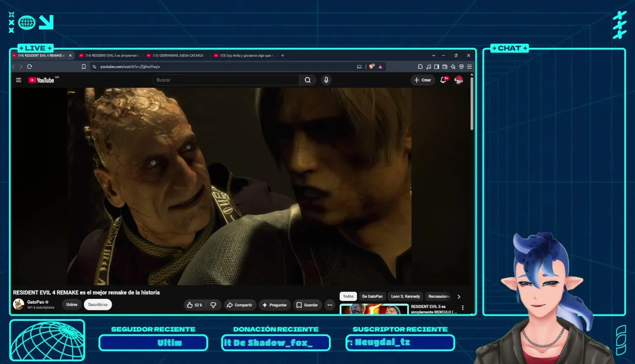
Task: Open the Leo AI sparkle icon
Action: (x=453, y=66)
